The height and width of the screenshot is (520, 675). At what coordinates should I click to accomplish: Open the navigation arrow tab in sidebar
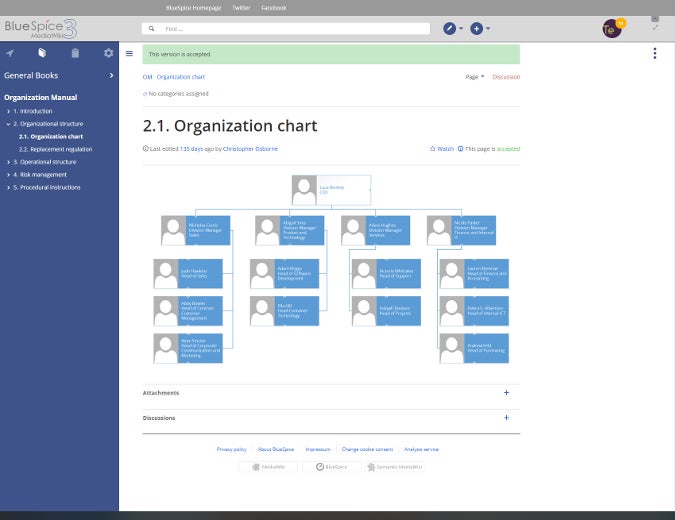point(10,53)
